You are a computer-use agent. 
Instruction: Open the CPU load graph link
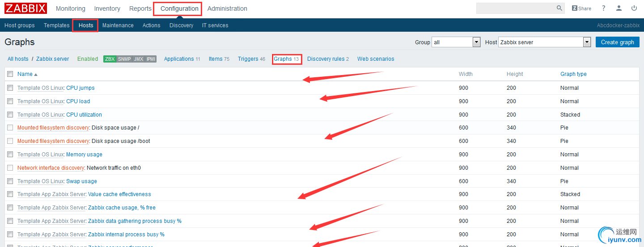click(x=78, y=101)
